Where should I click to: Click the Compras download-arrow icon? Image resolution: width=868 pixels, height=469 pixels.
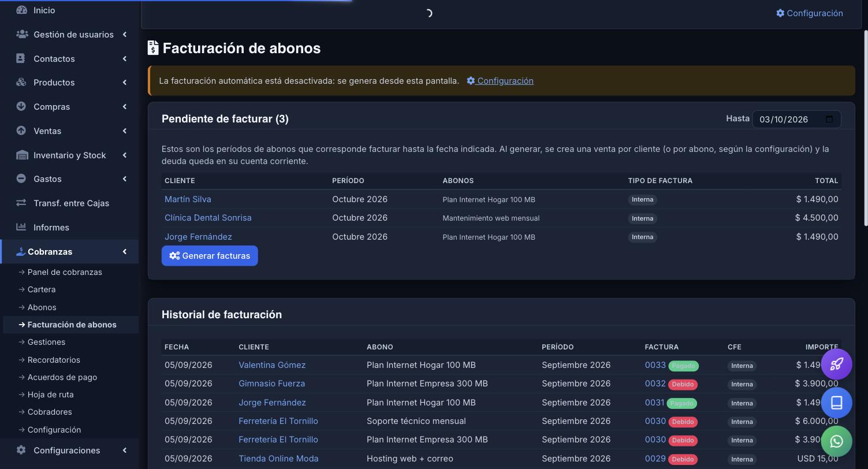point(21,106)
